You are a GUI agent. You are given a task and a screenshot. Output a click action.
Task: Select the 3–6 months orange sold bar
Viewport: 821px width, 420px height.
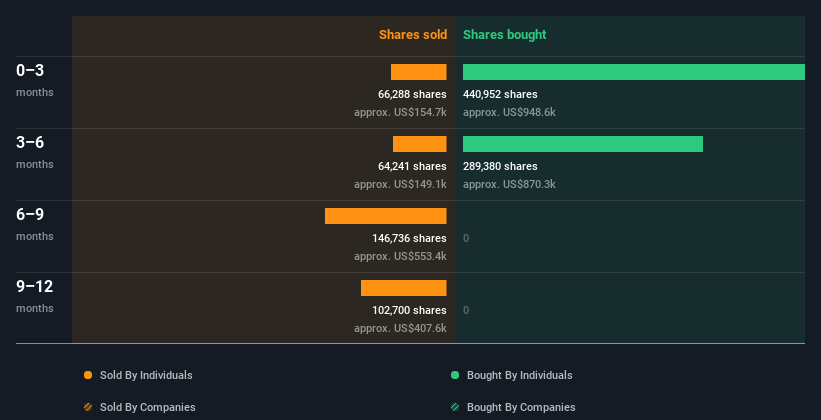click(420, 144)
